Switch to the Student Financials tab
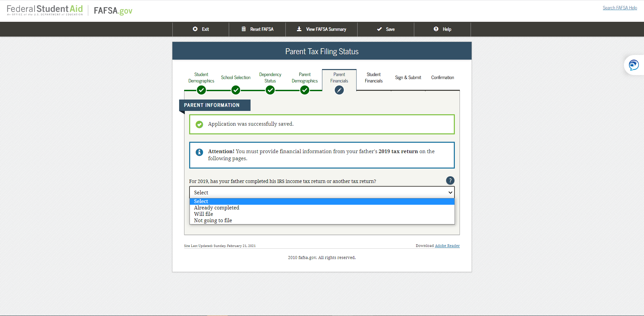 point(373,77)
